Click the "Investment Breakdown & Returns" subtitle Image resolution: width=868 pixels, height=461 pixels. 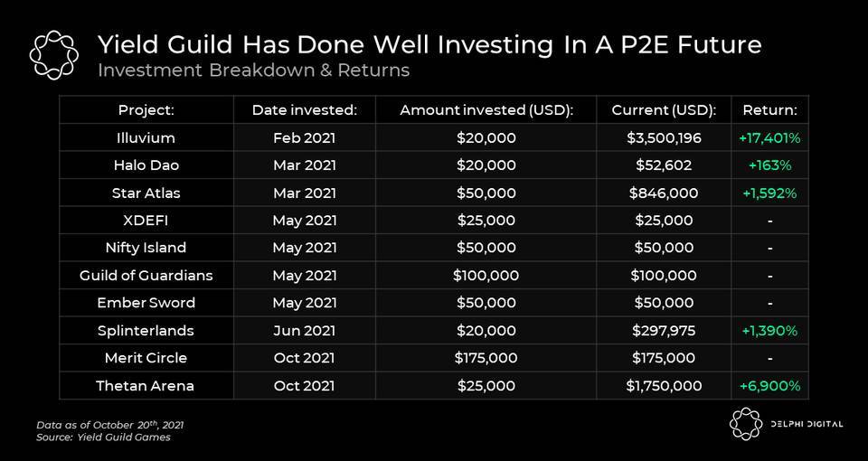[x=253, y=71]
